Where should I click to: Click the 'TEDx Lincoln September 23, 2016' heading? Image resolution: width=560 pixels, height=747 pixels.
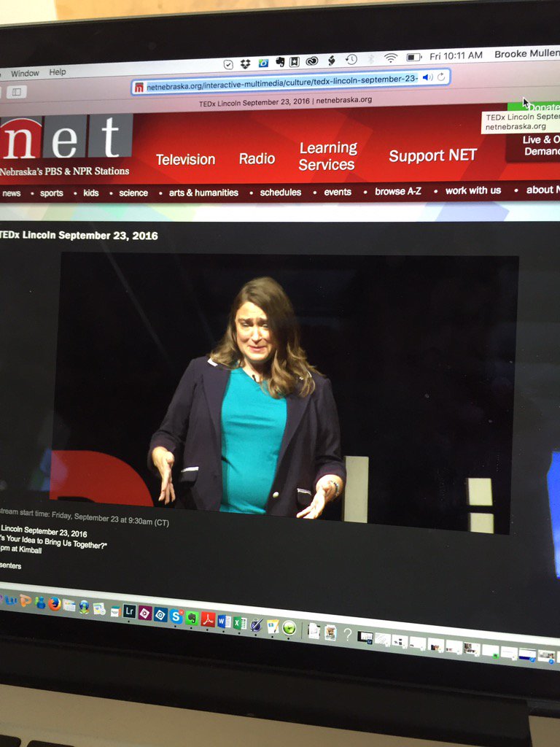79,236
